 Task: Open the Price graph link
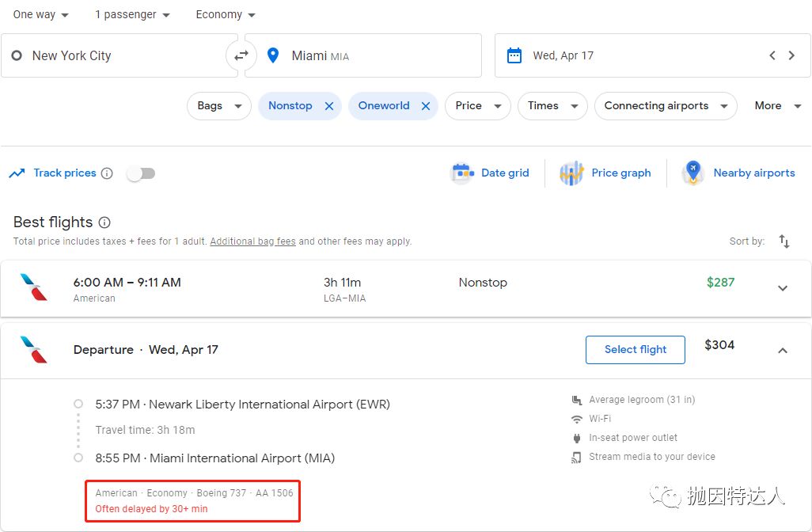pos(621,173)
